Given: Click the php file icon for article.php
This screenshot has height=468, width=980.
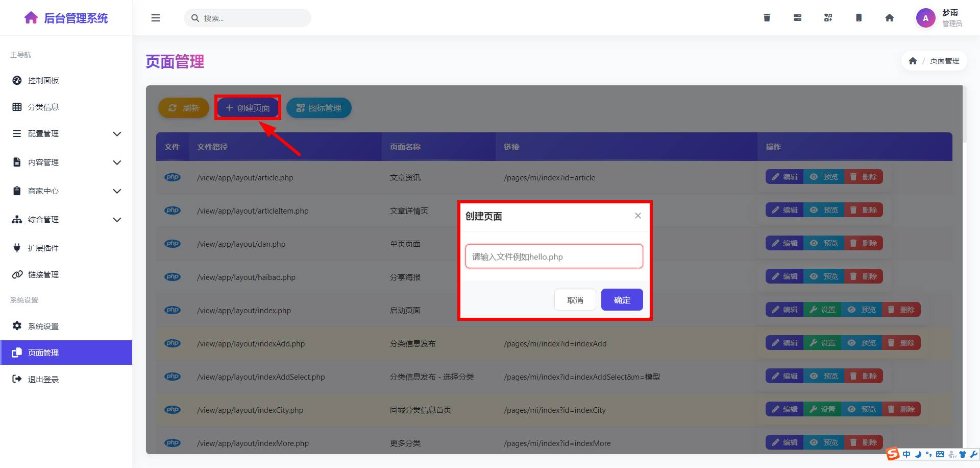Looking at the screenshot, I should point(173,177).
